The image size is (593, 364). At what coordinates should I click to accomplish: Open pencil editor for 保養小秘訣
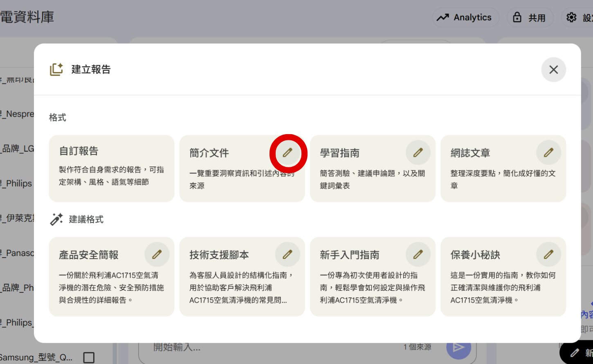coord(548,254)
